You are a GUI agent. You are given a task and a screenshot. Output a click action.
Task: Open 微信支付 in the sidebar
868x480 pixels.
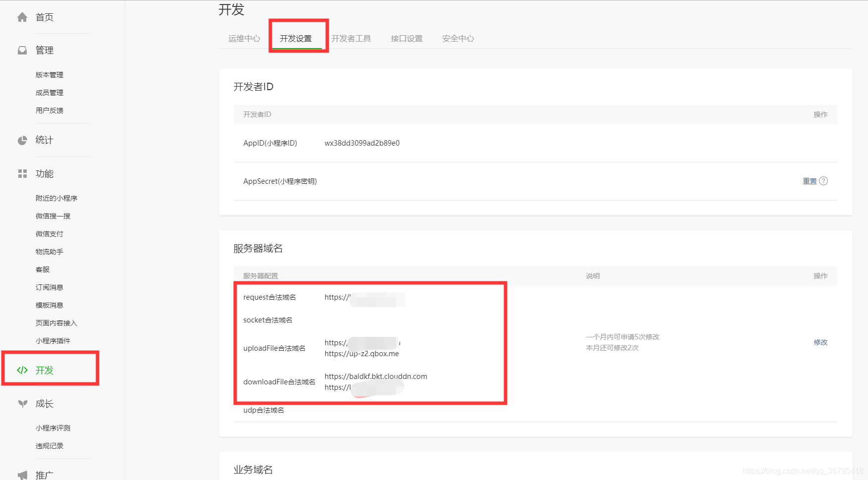[x=50, y=234]
